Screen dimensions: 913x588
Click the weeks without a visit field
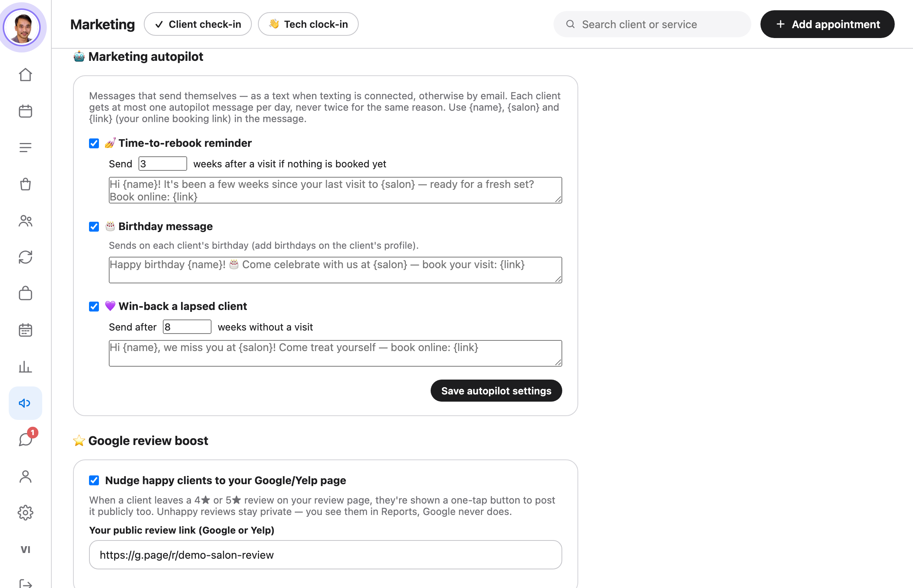click(x=187, y=327)
